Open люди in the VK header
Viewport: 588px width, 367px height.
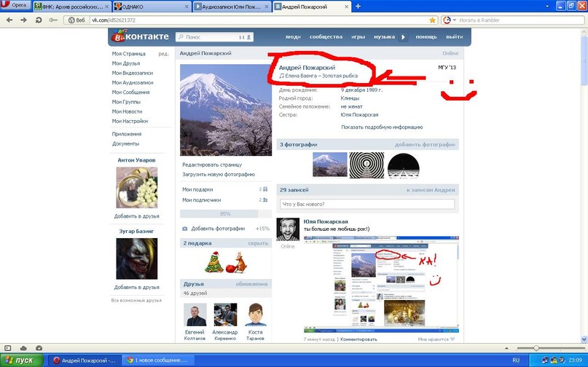[293, 36]
